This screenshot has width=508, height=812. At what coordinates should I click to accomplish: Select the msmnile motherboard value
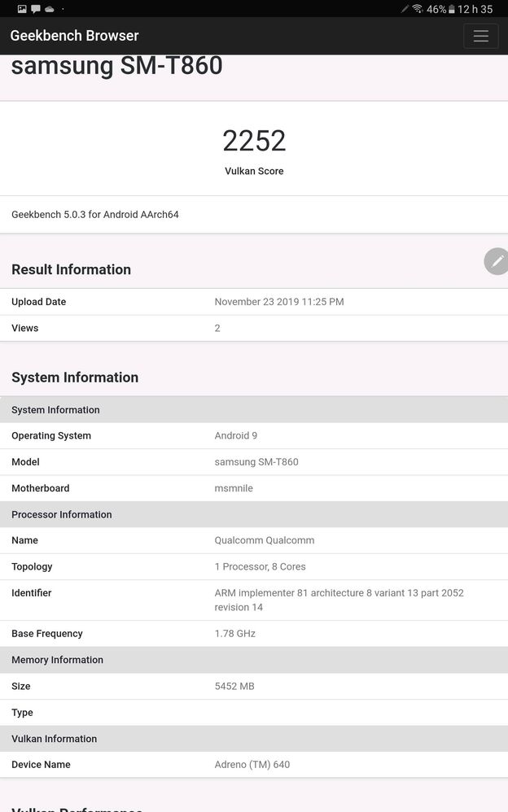tap(234, 488)
